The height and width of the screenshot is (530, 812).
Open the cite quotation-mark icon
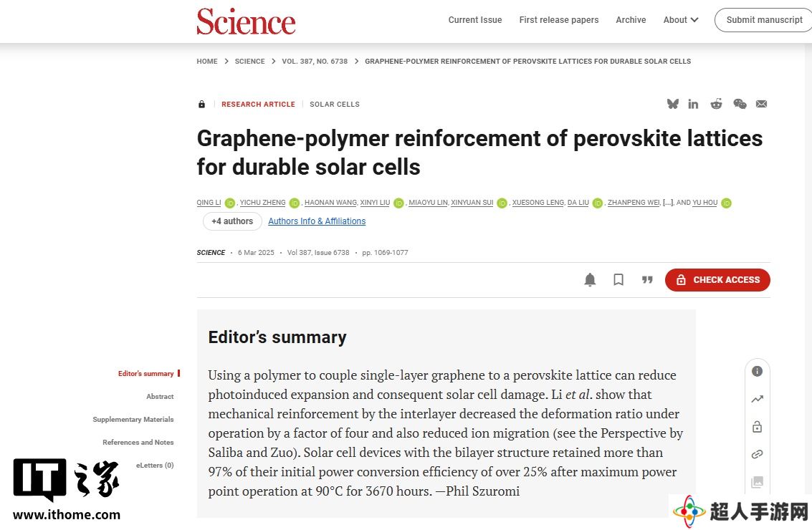[x=647, y=280]
